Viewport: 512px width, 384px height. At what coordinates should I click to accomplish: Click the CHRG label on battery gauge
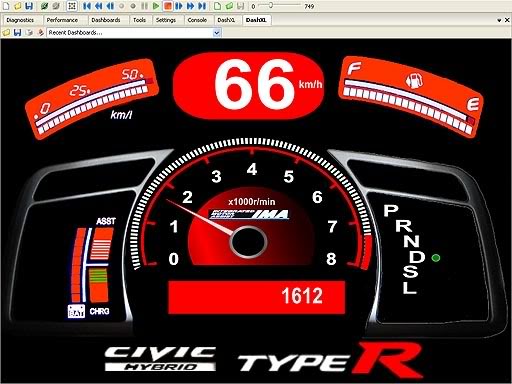[x=99, y=311]
